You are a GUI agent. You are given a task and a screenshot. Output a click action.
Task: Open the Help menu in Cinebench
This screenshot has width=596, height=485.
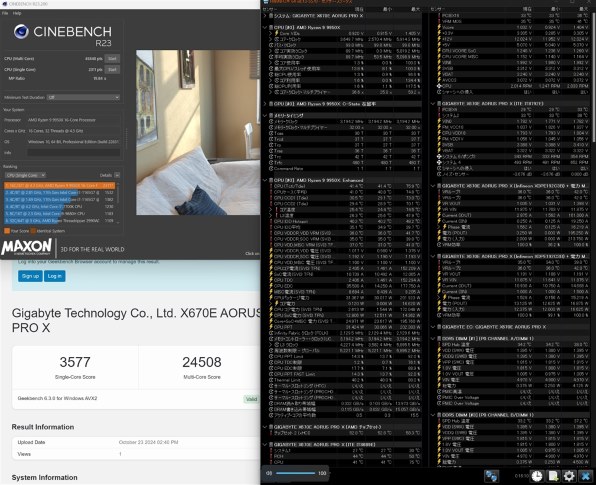[x=17, y=13]
